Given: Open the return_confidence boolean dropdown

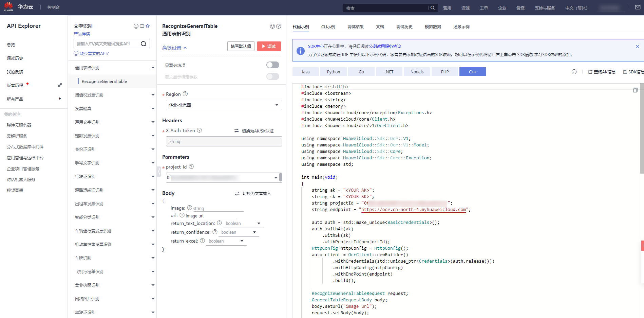Looking at the screenshot, I should point(239,232).
